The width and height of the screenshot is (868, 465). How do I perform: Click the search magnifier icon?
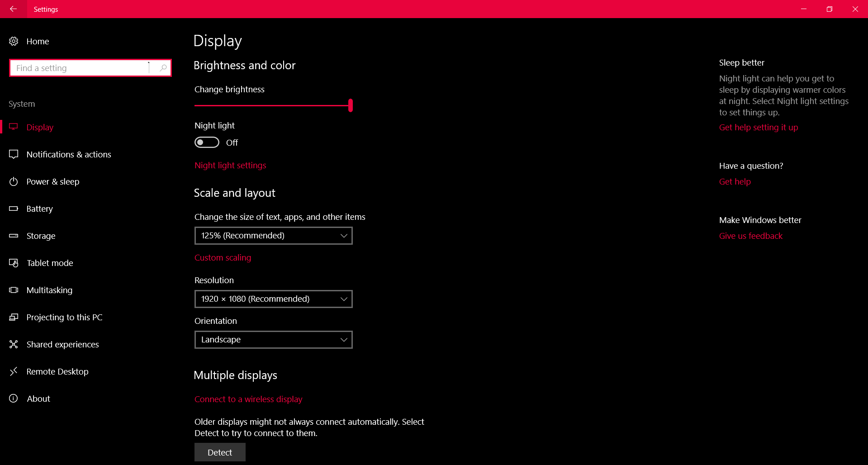tap(163, 68)
